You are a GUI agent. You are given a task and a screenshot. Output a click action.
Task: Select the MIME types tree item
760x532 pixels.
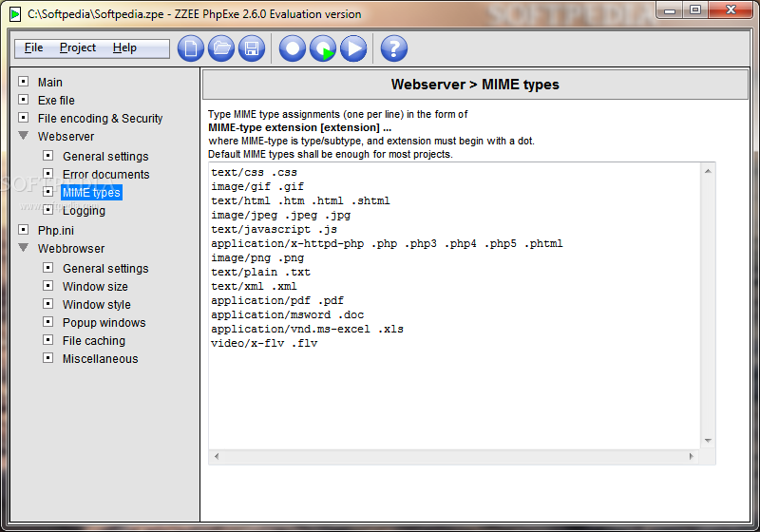tap(91, 192)
